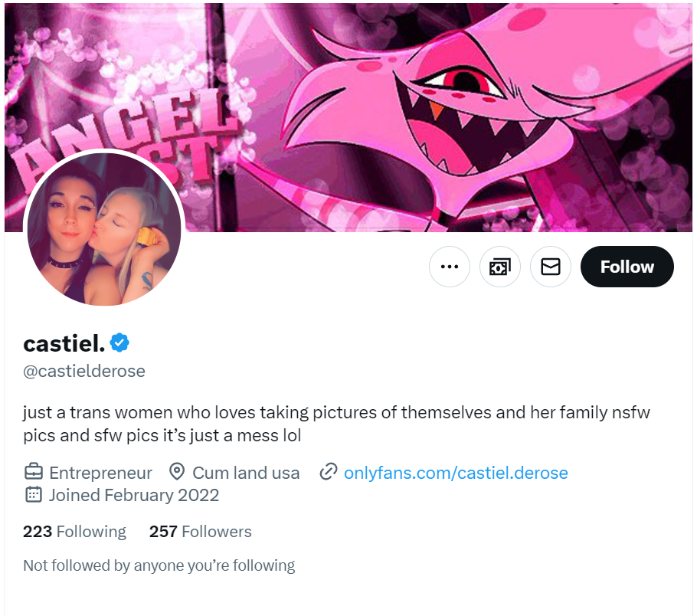View the 223 Following list
This screenshot has width=697, height=616.
click(74, 532)
